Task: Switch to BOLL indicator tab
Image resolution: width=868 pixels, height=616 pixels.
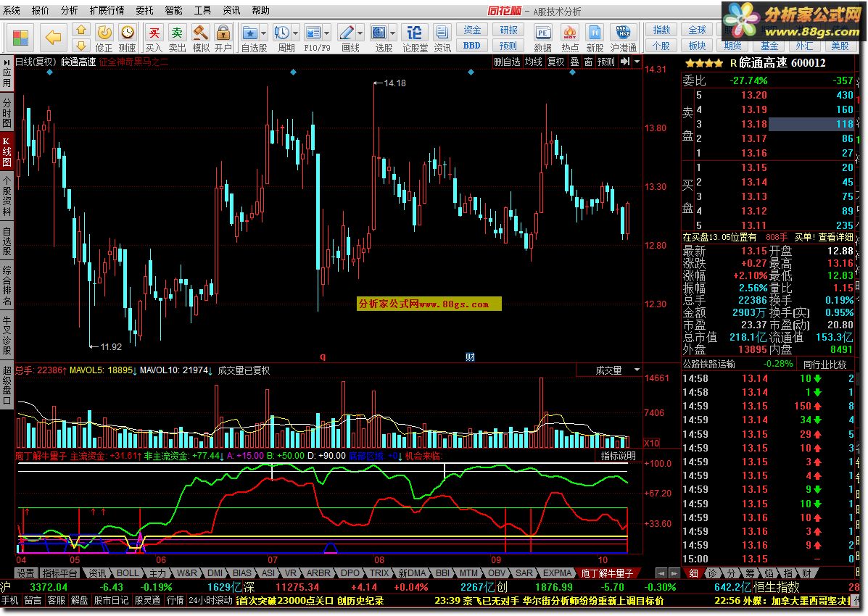Action: [x=128, y=573]
